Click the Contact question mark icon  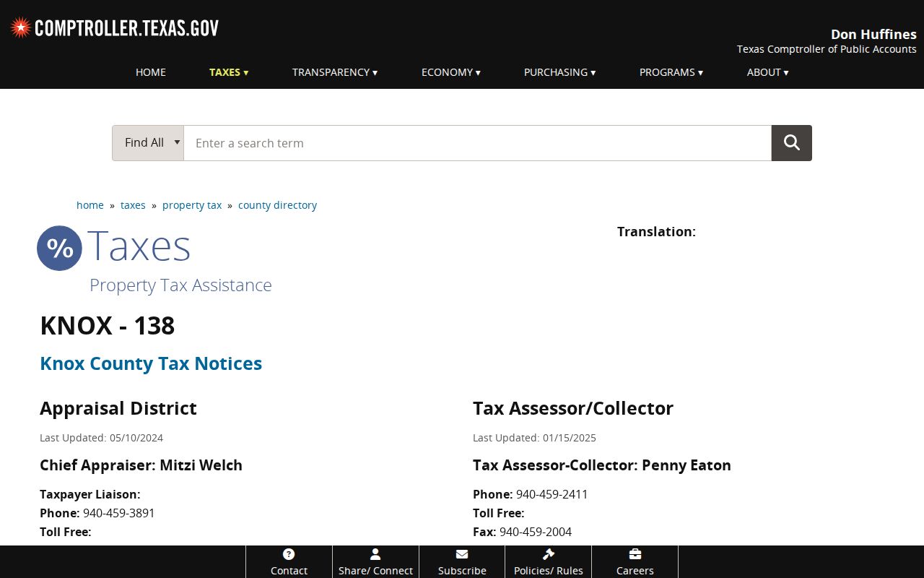point(289,554)
